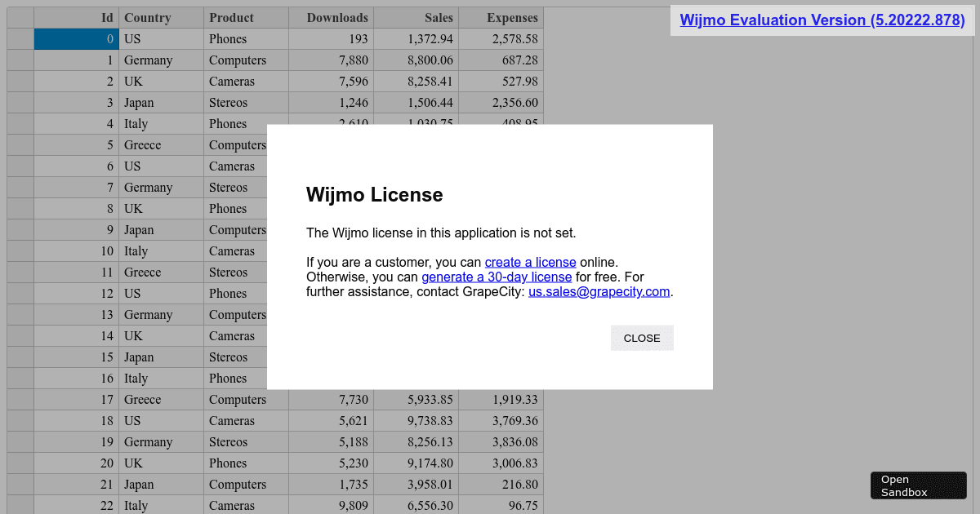
Task: Select Japan cell in row 21
Action: 162,485
